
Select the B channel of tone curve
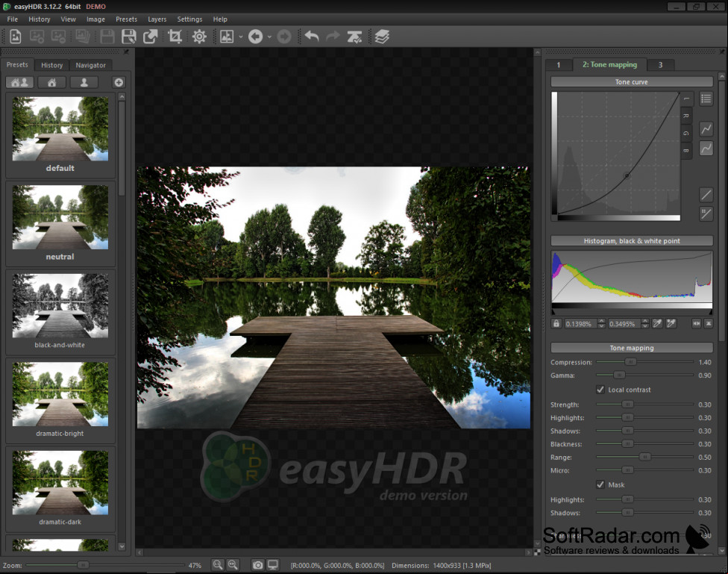[686, 151]
